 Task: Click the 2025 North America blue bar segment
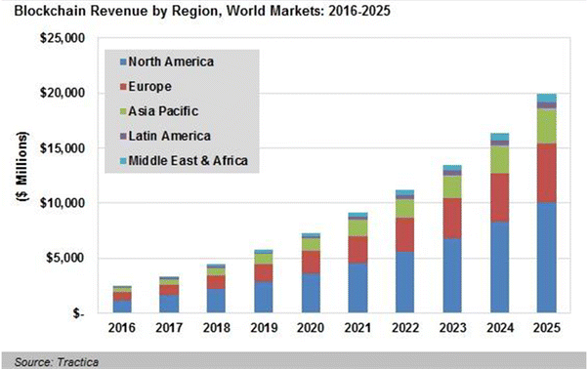tap(547, 258)
